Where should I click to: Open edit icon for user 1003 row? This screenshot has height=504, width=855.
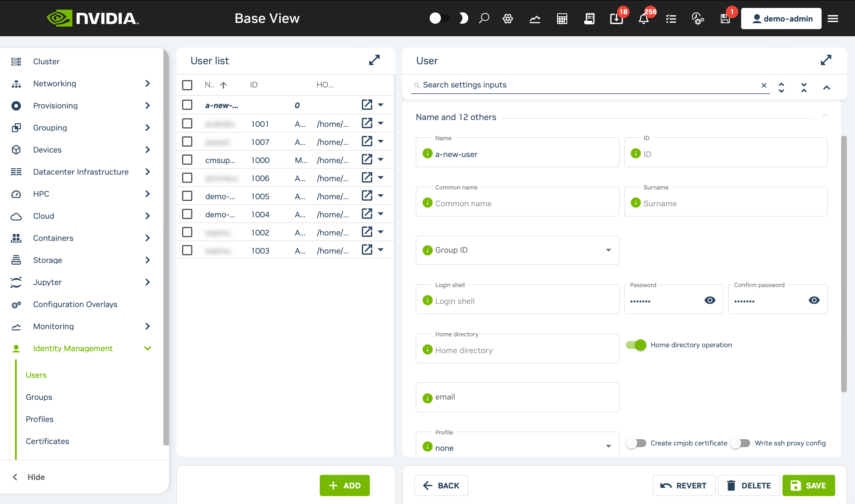pyautogui.click(x=367, y=250)
